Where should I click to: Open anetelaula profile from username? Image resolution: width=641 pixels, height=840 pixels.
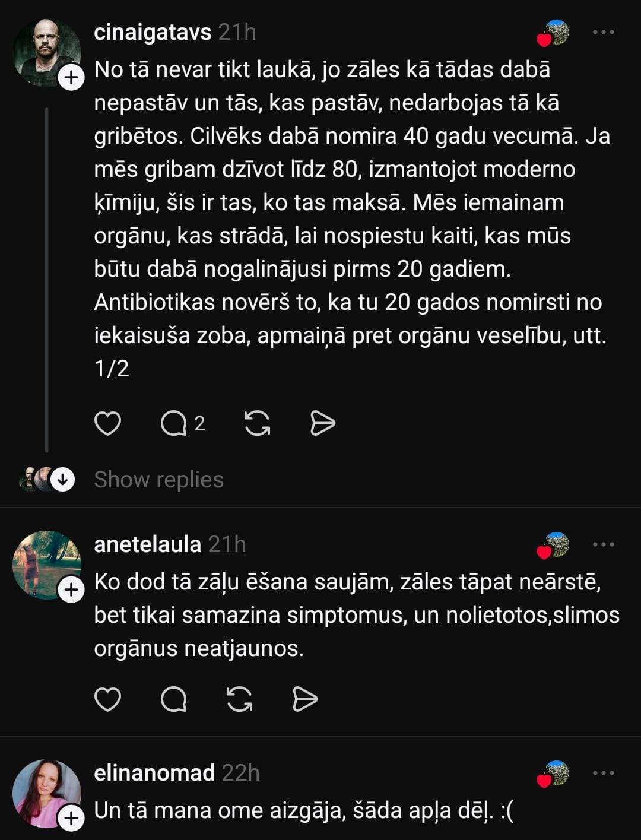pos(148,544)
